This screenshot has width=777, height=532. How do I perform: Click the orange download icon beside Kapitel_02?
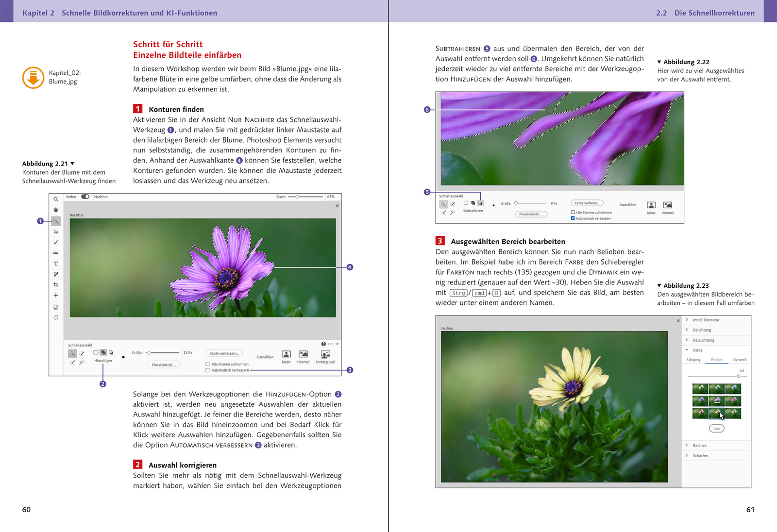click(34, 78)
